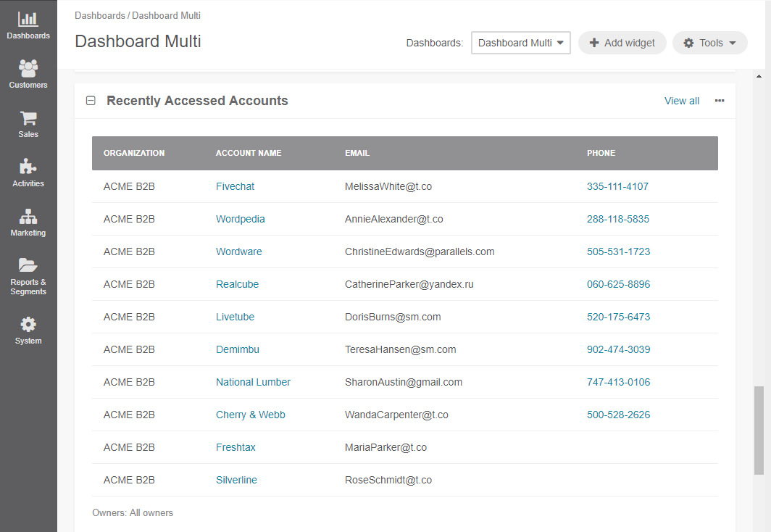
Task: Open the Customers sidebar menu
Action: 28,75
